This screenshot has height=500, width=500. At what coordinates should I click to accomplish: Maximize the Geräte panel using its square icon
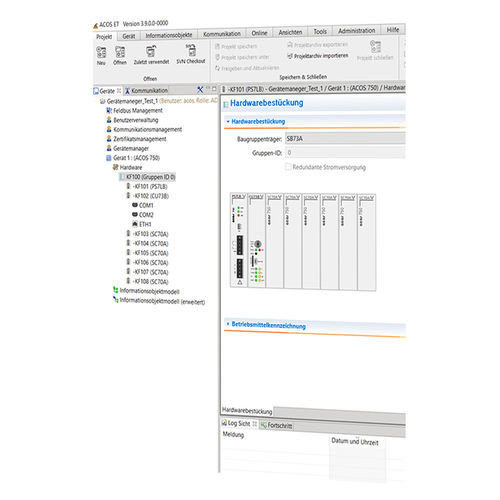pyautogui.click(x=214, y=89)
